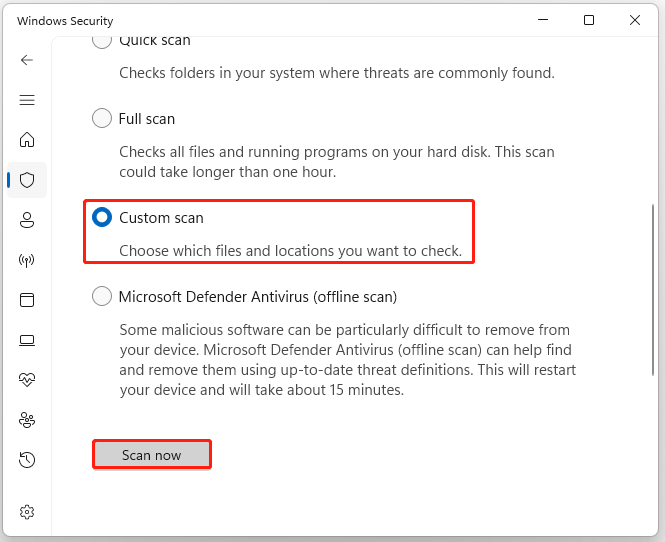Open Family options icon
This screenshot has height=542, width=665.
27,420
